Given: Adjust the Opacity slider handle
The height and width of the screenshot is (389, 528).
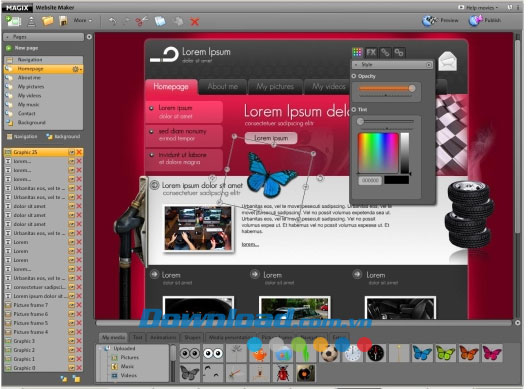Looking at the screenshot, I should click(411, 89).
